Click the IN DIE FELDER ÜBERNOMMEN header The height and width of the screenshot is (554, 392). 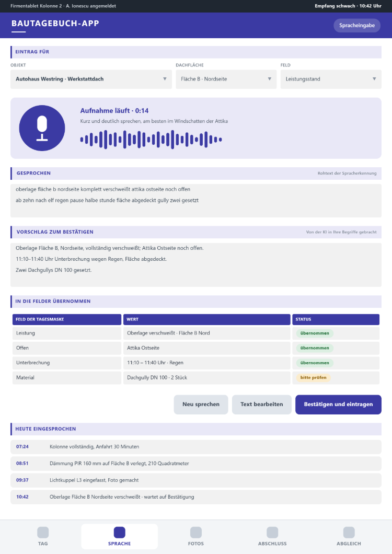click(x=196, y=302)
